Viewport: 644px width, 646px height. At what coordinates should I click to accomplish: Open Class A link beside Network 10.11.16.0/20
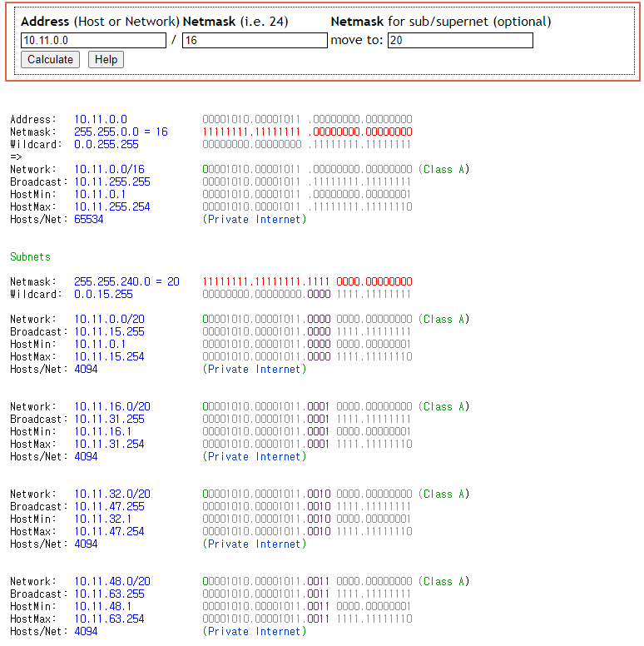(x=443, y=406)
